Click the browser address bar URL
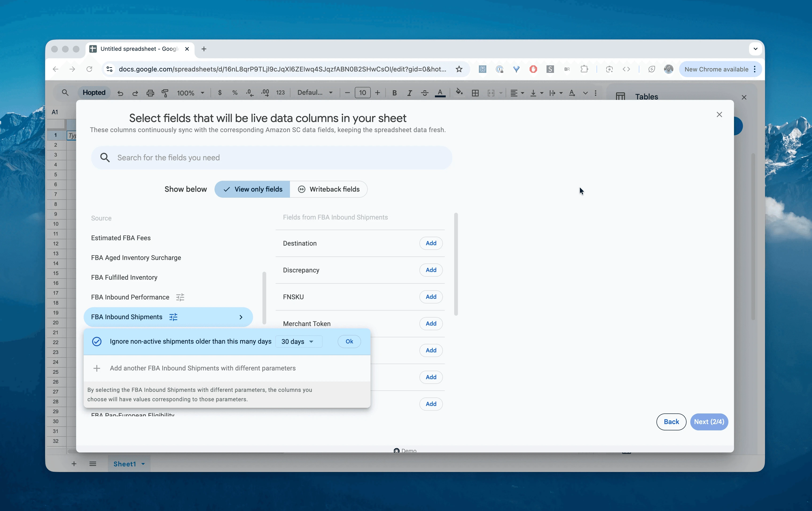Viewport: 812px width, 511px height. coord(282,69)
